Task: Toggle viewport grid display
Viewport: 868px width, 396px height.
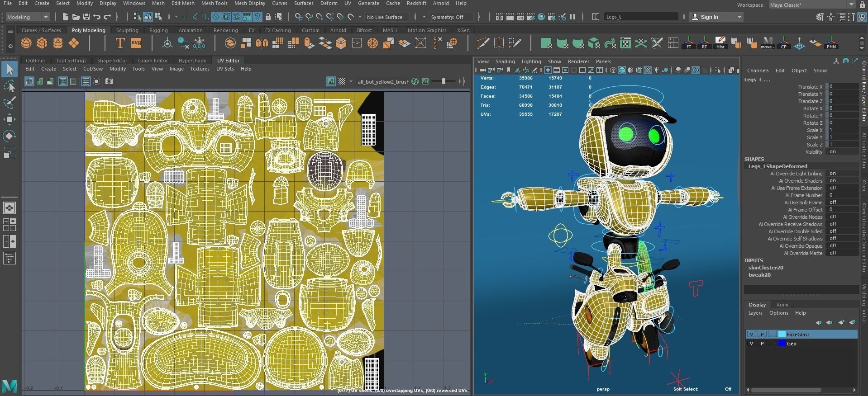Action: 548,70
